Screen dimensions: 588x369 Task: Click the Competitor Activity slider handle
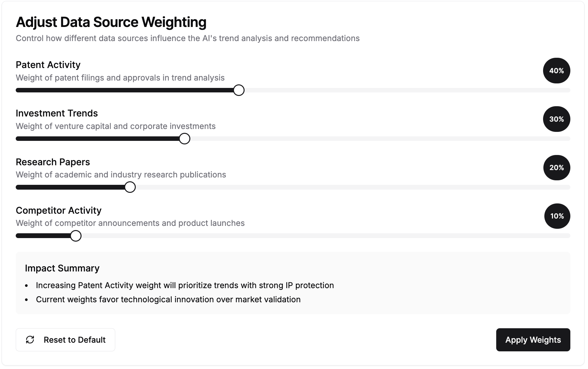[x=76, y=236]
